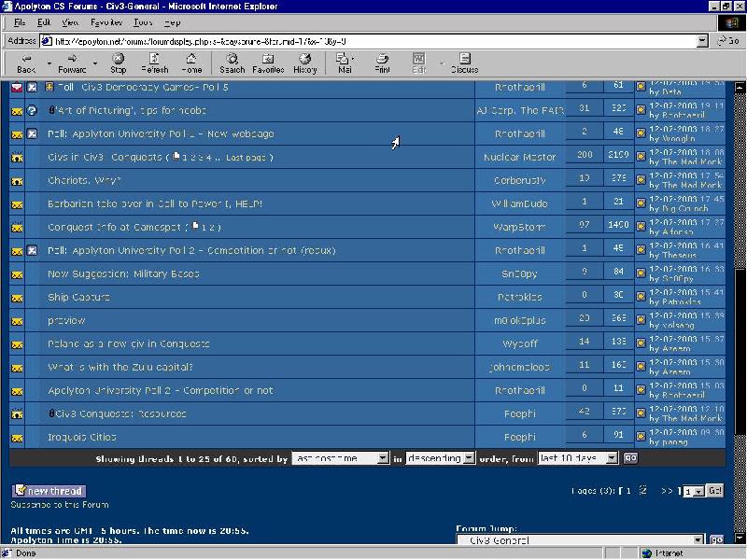Open the History toolbar button

pos(304,63)
